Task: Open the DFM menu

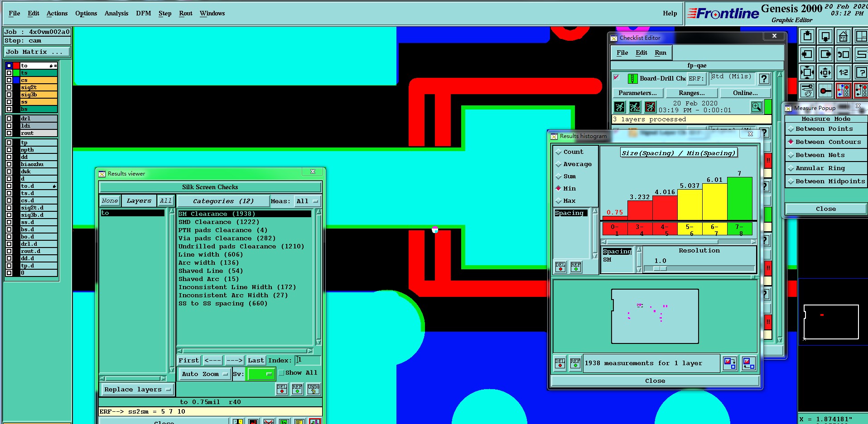Action: click(x=144, y=14)
